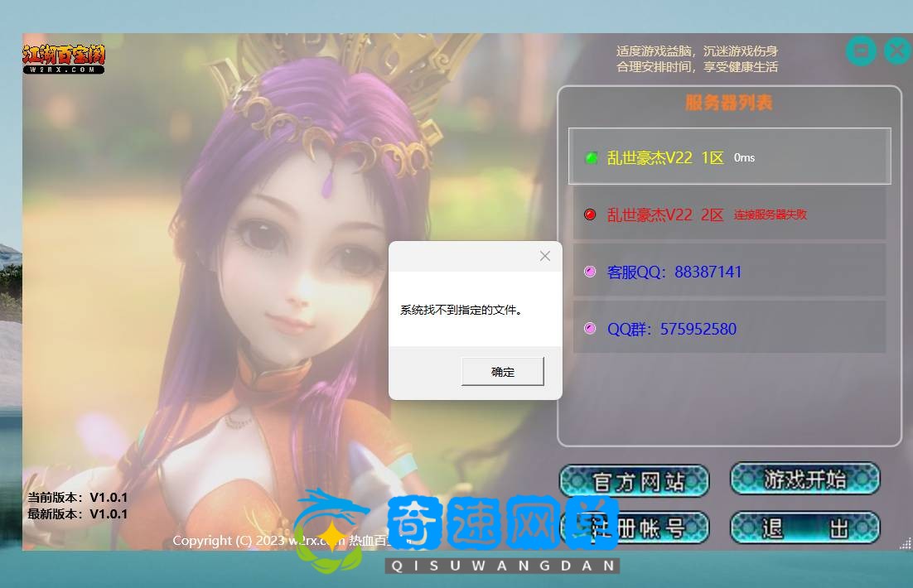The width and height of the screenshot is (913, 588).
Task: Click the purple dot beside QQ群
Action: (x=590, y=329)
